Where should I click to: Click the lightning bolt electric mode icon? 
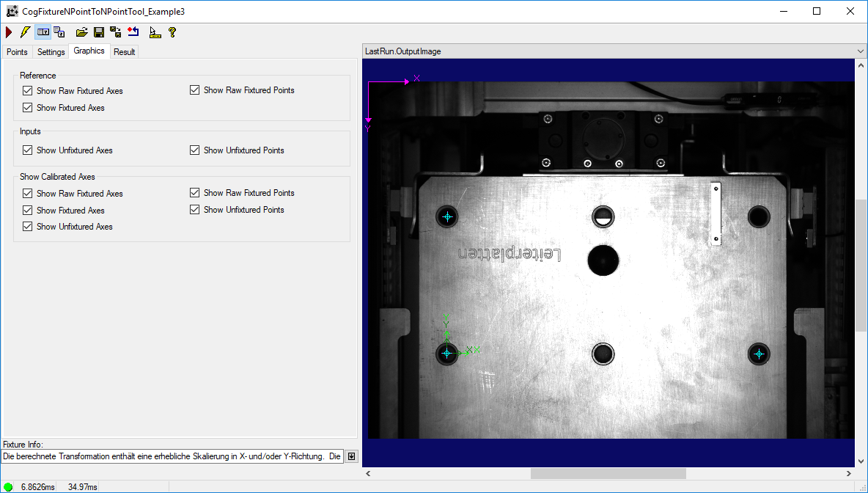[x=25, y=33]
